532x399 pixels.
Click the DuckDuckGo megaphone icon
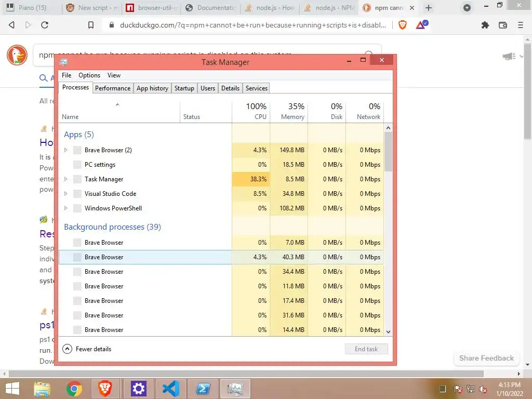(x=509, y=56)
